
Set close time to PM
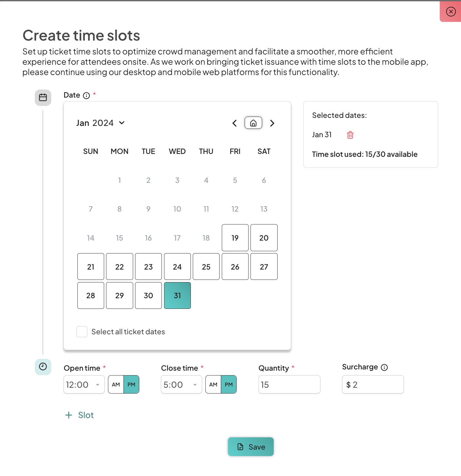229,385
